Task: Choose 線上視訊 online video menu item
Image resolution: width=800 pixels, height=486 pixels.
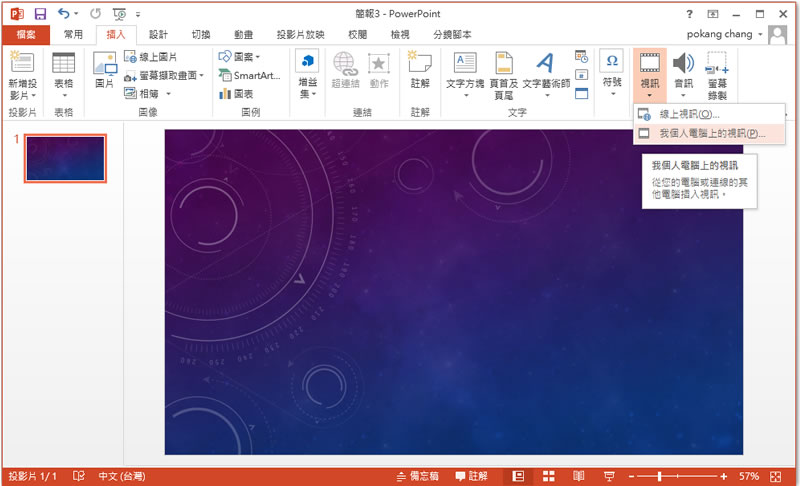Action: [x=709, y=114]
